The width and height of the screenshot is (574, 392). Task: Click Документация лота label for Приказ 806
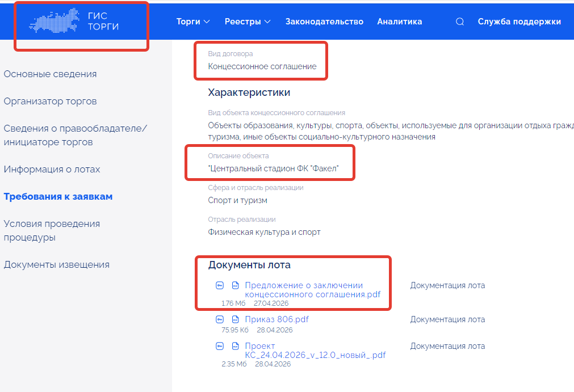point(447,319)
